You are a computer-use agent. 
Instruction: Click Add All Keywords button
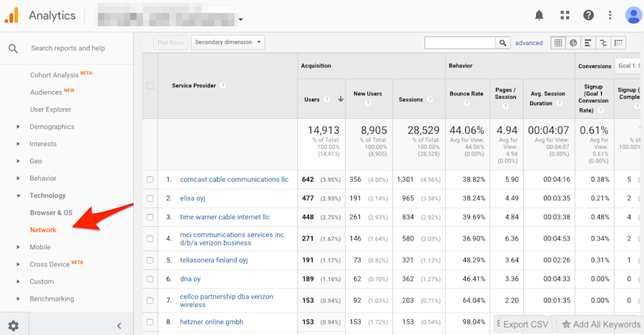coord(600,324)
